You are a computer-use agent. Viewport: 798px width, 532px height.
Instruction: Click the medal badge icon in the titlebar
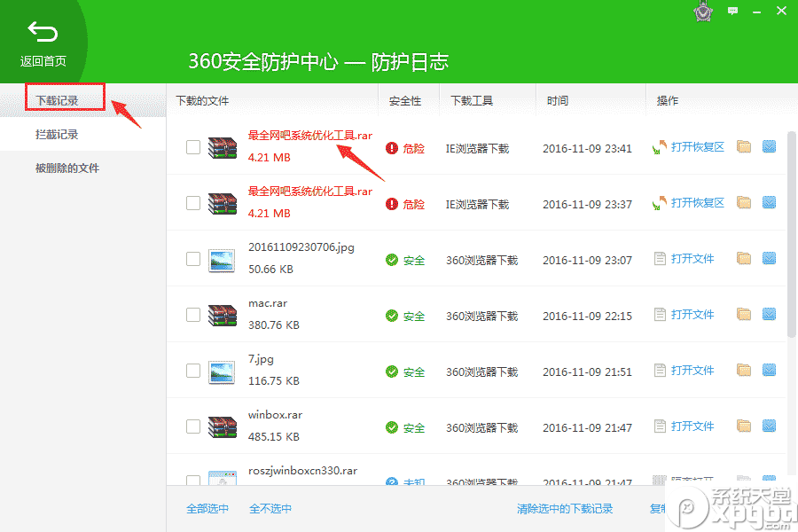(x=703, y=12)
